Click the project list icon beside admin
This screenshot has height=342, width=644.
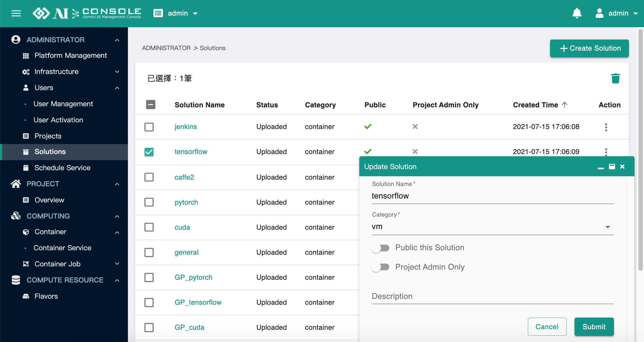click(158, 13)
